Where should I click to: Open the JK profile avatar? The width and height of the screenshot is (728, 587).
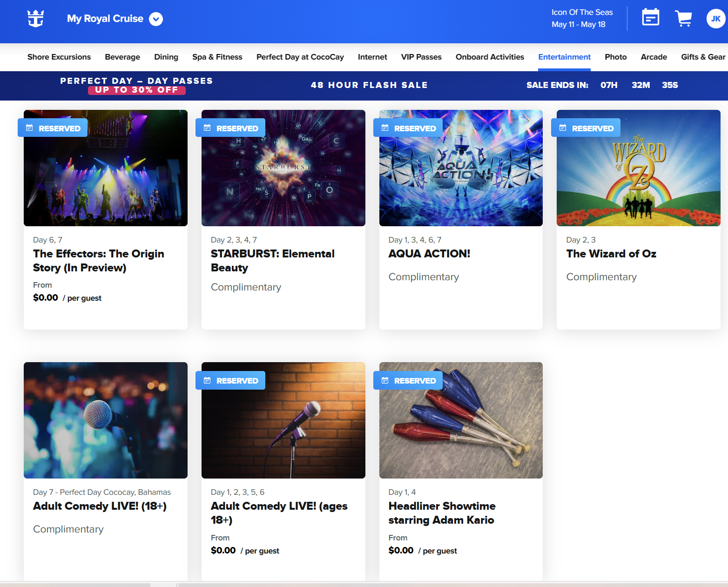tap(716, 19)
